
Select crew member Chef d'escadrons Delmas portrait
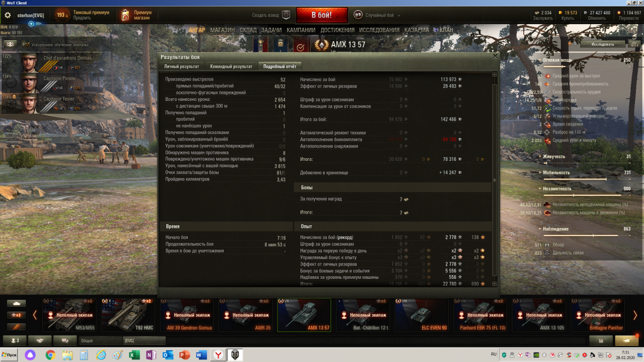click(29, 64)
